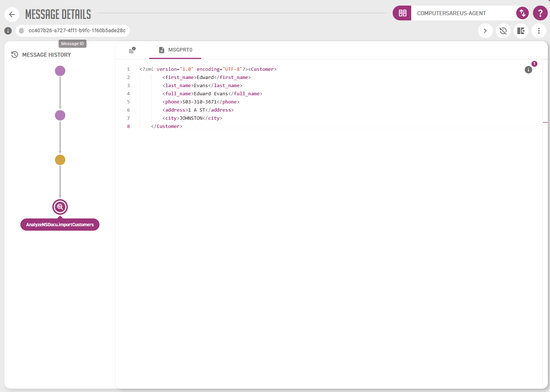The image size is (550, 392).
Task: Click the Message History clock icon
Action: [x=14, y=55]
